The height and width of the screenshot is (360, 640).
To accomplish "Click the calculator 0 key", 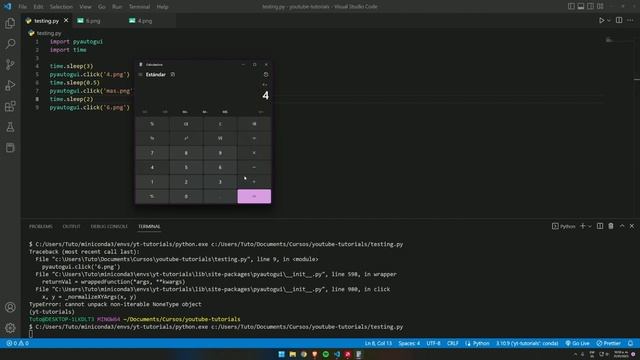I will 186,196.
